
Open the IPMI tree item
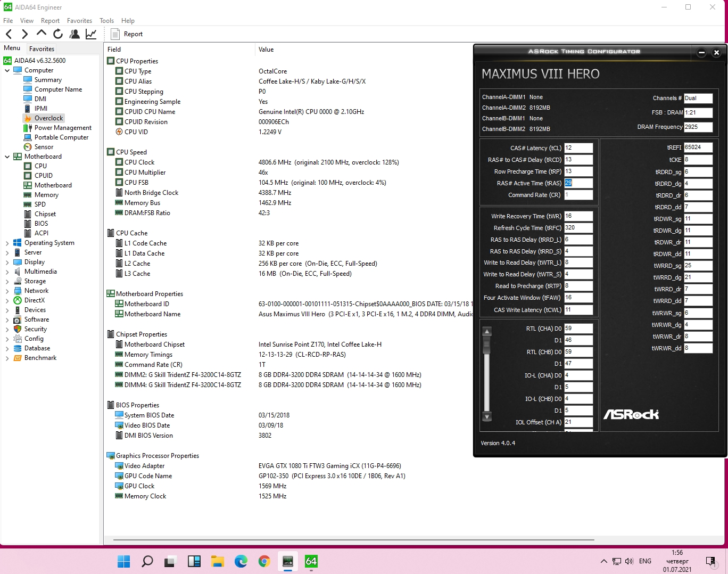tap(41, 109)
